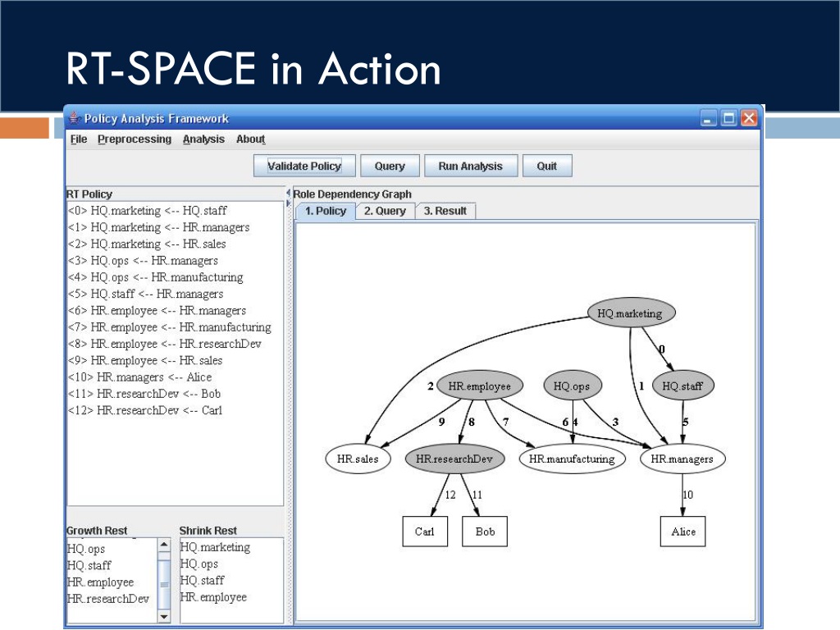840x630 pixels.
Task: Maximize the Policy Analysis Framework window
Action: pos(728,118)
